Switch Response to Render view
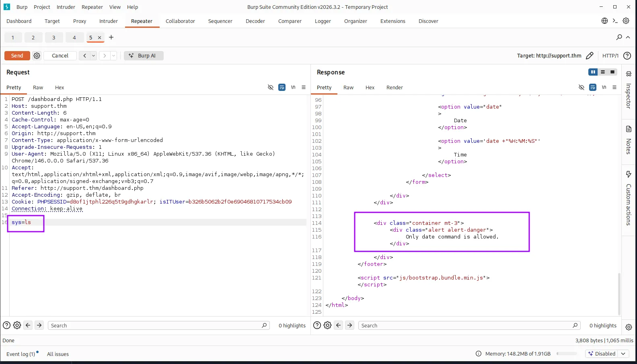Image resolution: width=637 pixels, height=364 pixels. click(x=395, y=87)
